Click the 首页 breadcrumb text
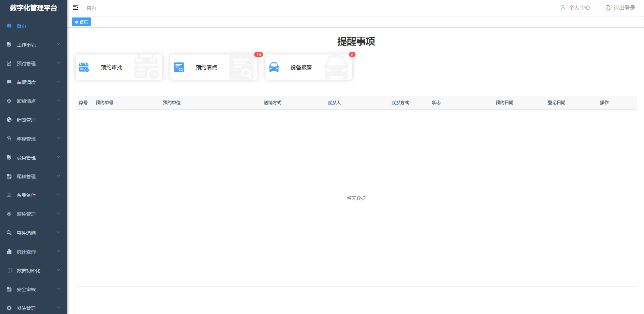This screenshot has width=644, height=314. tap(91, 8)
